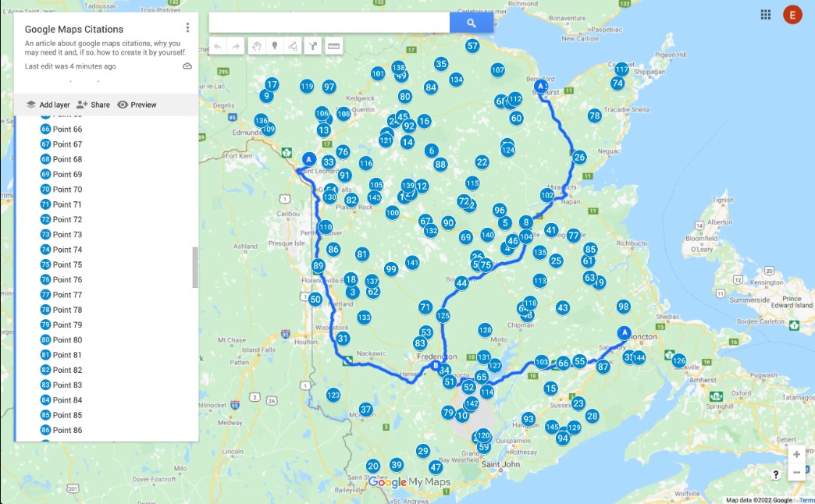Open the account avatar labeled E

(792, 15)
